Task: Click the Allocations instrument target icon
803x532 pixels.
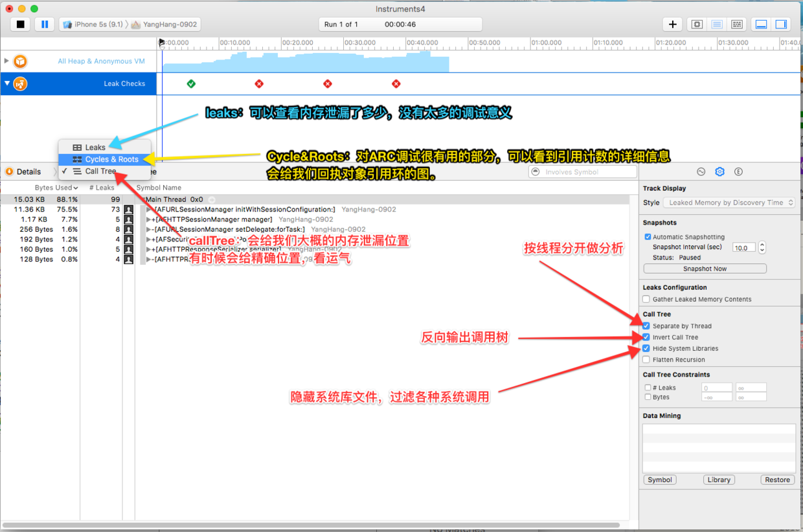Action: click(x=19, y=61)
